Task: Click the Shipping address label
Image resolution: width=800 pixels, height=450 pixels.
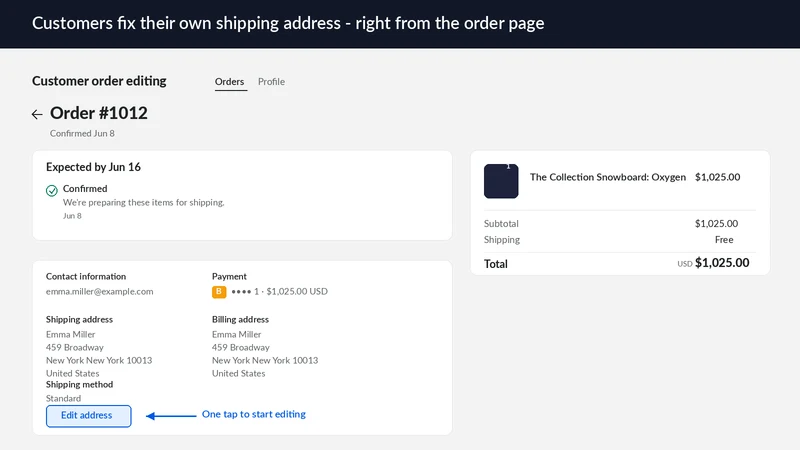Action: 79,319
